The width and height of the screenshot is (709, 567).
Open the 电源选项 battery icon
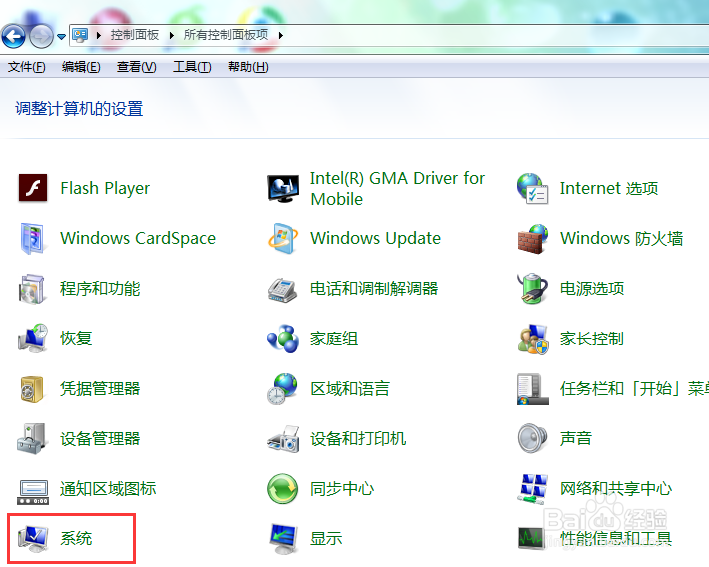coord(532,288)
